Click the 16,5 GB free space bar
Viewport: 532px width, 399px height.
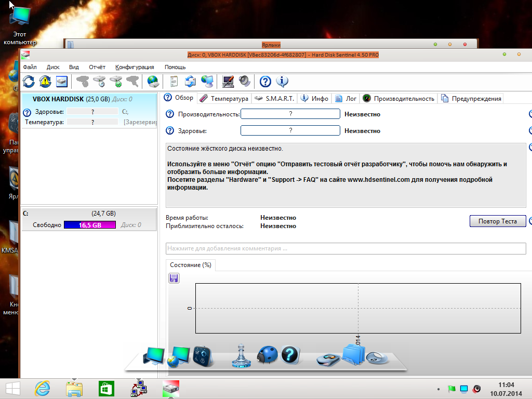pyautogui.click(x=90, y=225)
